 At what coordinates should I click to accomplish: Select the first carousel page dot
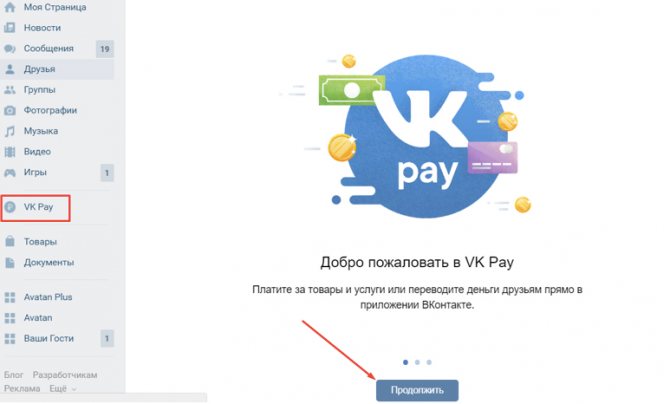pos(406,362)
